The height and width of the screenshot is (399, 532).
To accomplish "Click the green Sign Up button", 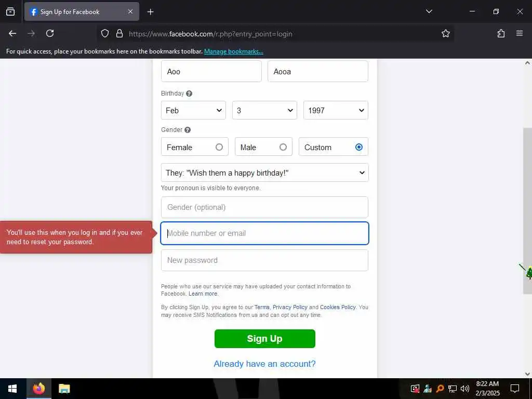I will [264, 339].
